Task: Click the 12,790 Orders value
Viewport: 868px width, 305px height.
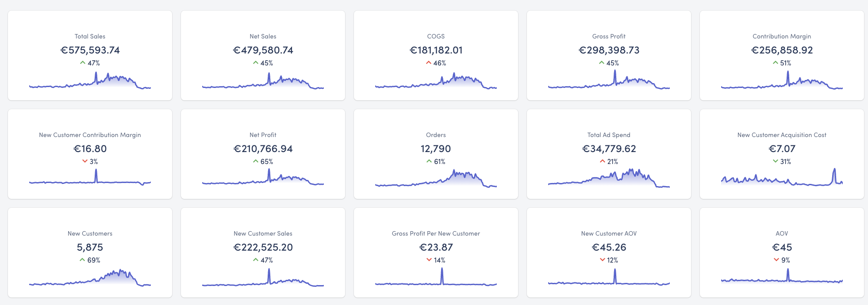Action: click(x=436, y=149)
